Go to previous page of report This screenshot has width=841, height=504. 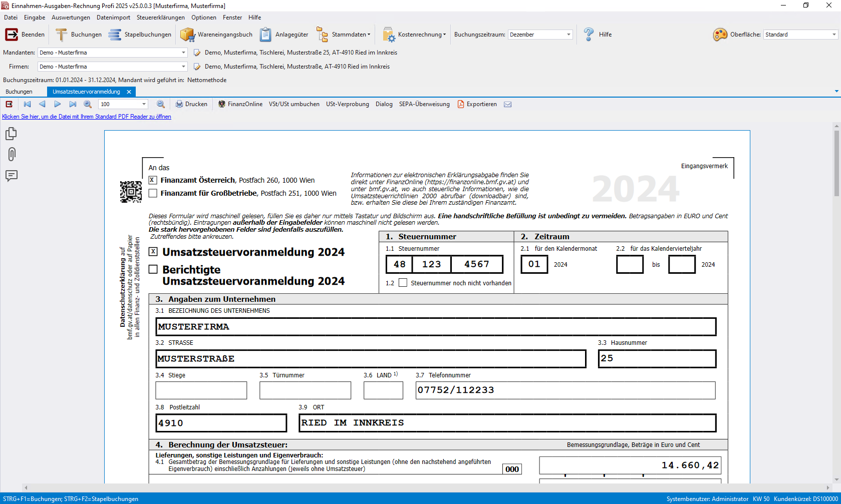pos(42,104)
